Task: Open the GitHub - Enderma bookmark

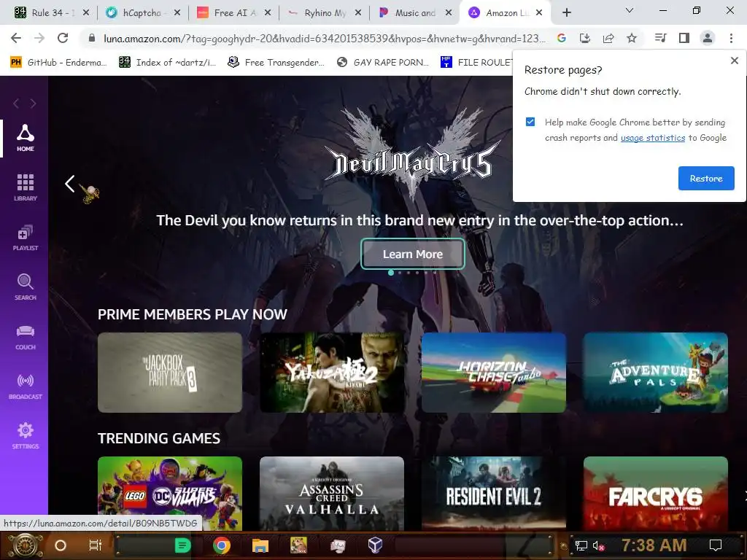Action: pos(58,62)
